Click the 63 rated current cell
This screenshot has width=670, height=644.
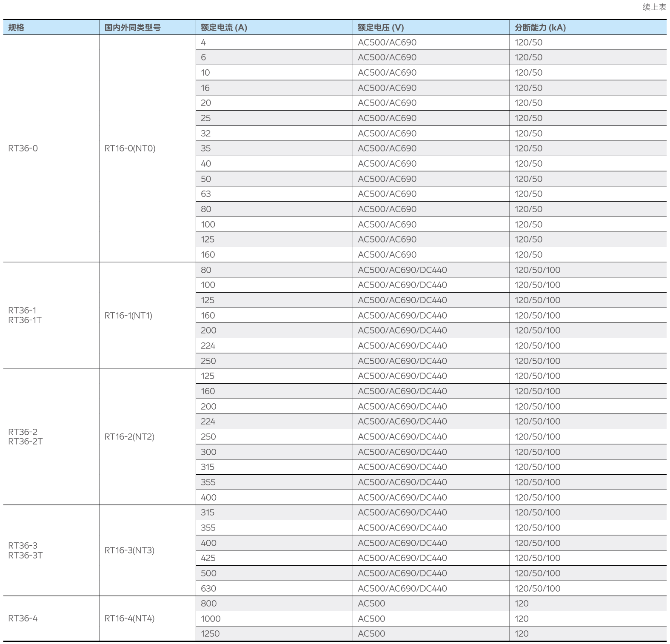pyautogui.click(x=206, y=194)
